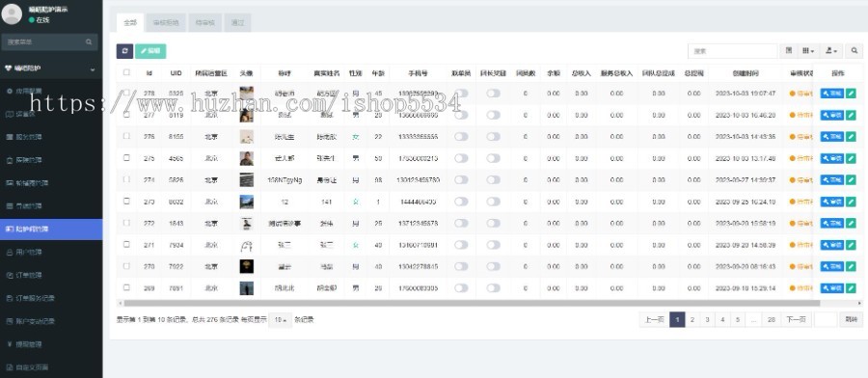Switch to the 审核拒绝 tab
Viewport: 868px width, 378px height.
(x=166, y=23)
